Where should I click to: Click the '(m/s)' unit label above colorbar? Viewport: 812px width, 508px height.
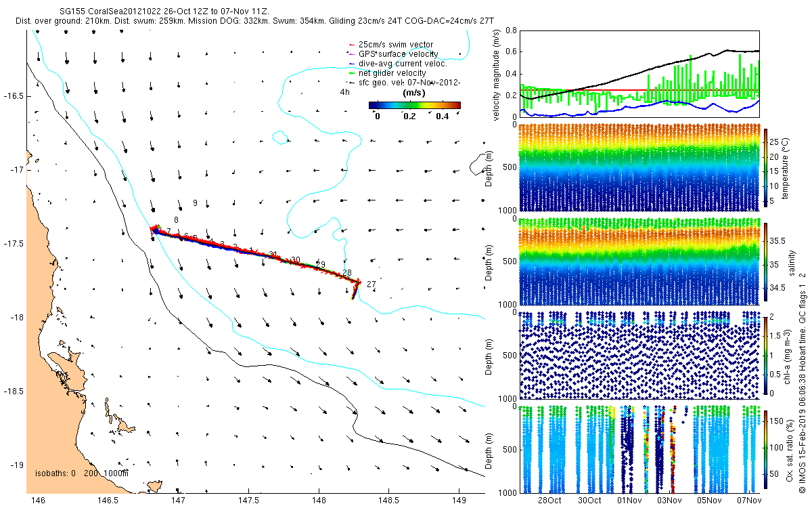click(413, 92)
